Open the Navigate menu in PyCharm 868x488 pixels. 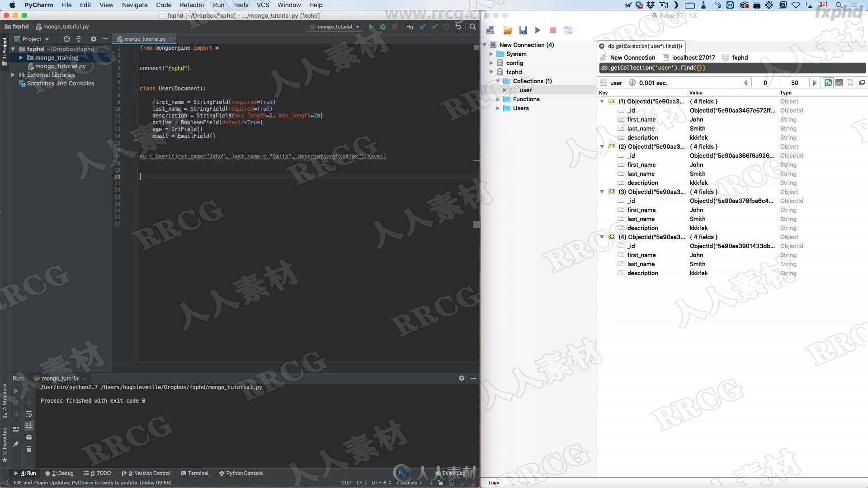tap(134, 5)
